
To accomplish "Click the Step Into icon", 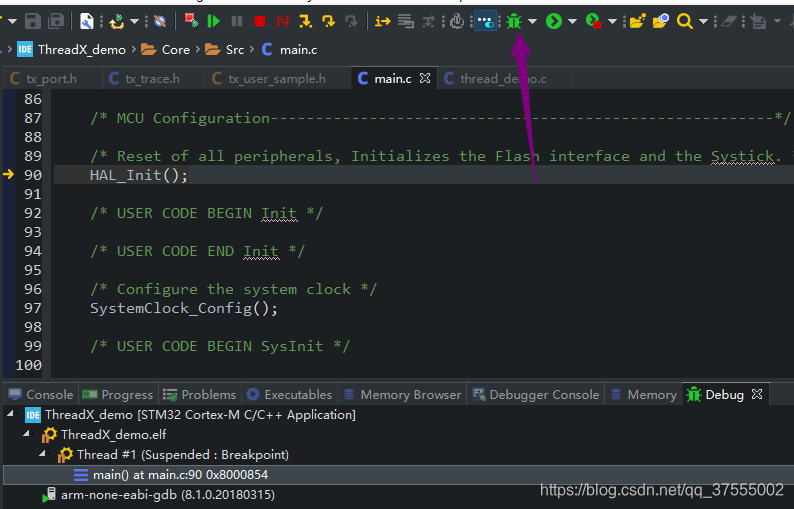I will [305, 21].
